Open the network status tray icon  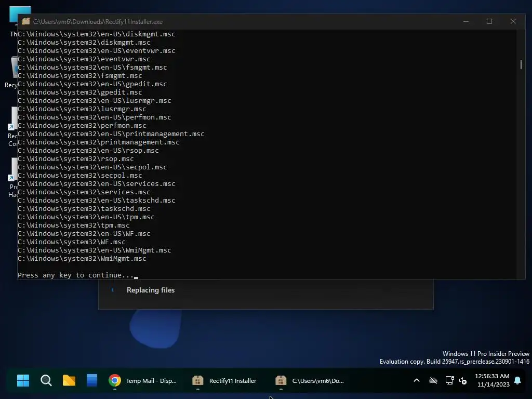tap(449, 381)
